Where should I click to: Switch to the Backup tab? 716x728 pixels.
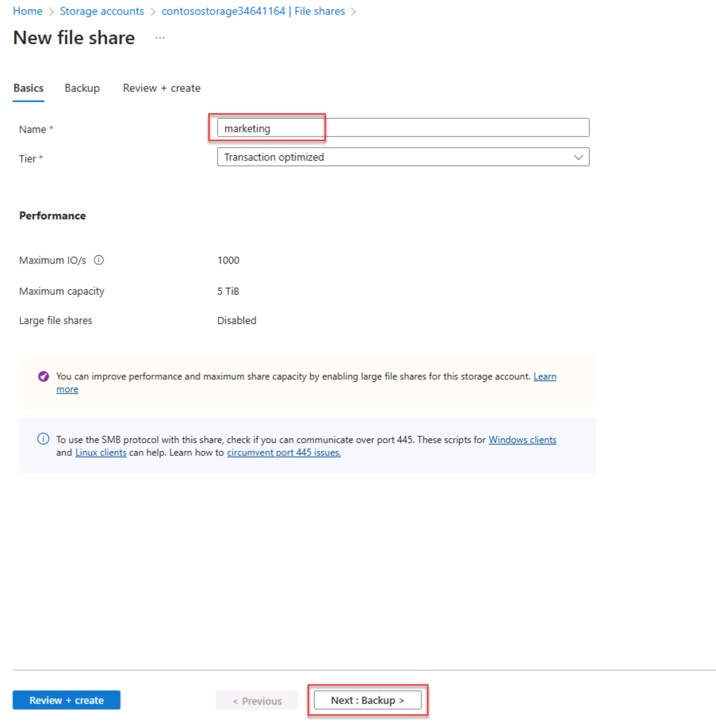pos(82,88)
